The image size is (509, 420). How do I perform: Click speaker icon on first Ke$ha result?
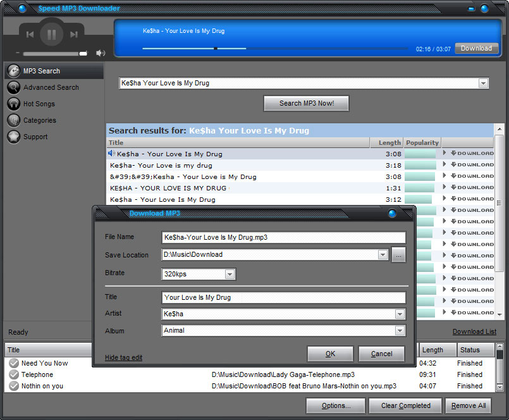(x=111, y=153)
